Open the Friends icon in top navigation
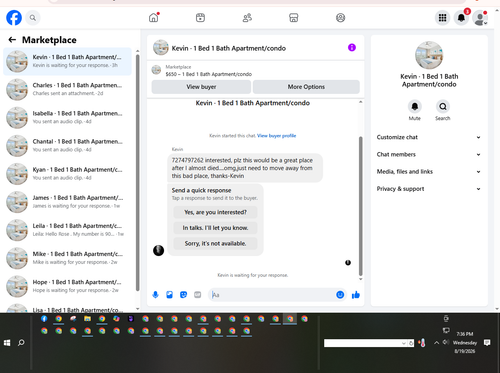 pos(247,18)
